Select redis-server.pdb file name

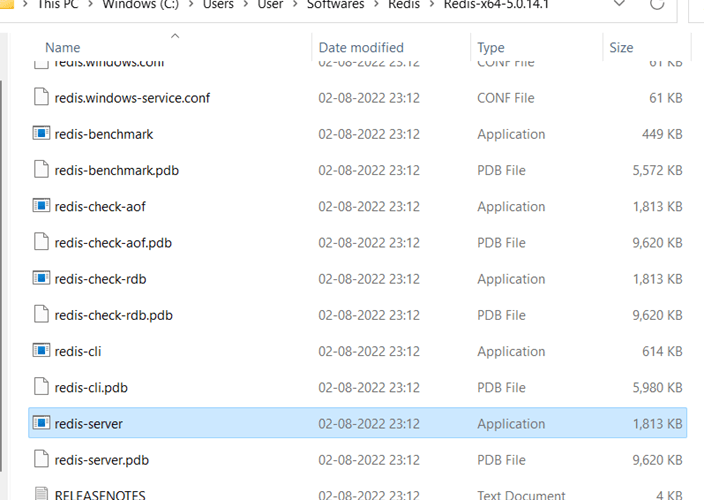101,460
